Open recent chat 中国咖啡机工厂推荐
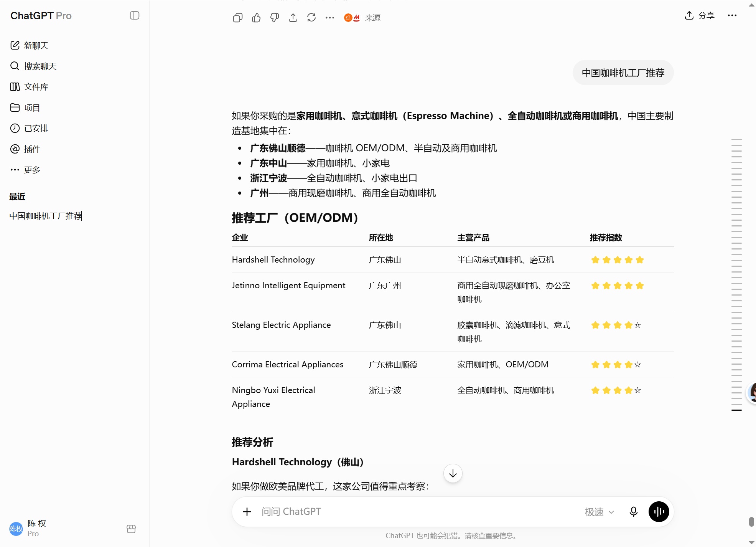The width and height of the screenshot is (756, 547). [x=46, y=216]
